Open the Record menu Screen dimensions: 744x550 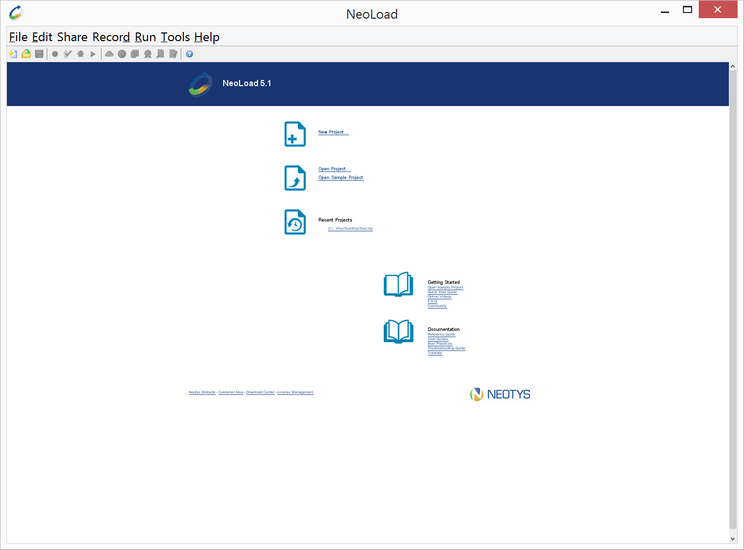[111, 37]
